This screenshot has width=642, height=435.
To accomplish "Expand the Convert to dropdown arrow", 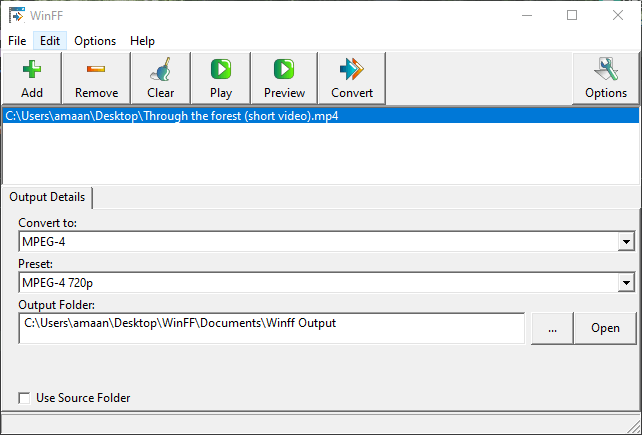I will pos(626,242).
